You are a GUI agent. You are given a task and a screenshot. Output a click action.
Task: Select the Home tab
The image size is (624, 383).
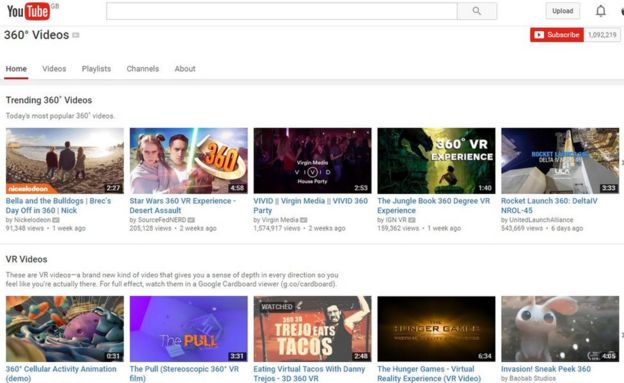tap(16, 68)
